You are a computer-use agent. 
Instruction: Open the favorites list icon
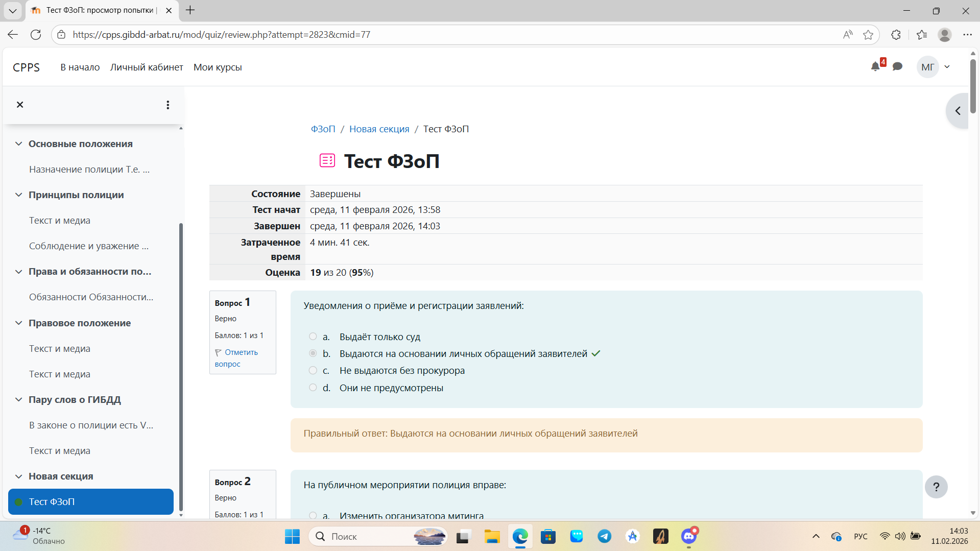click(x=922, y=35)
